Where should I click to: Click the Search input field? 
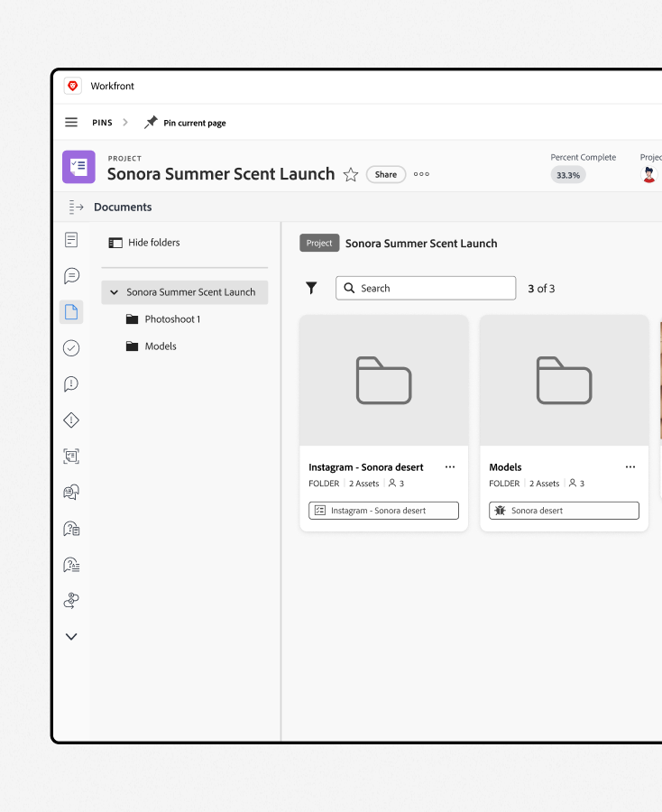point(426,288)
